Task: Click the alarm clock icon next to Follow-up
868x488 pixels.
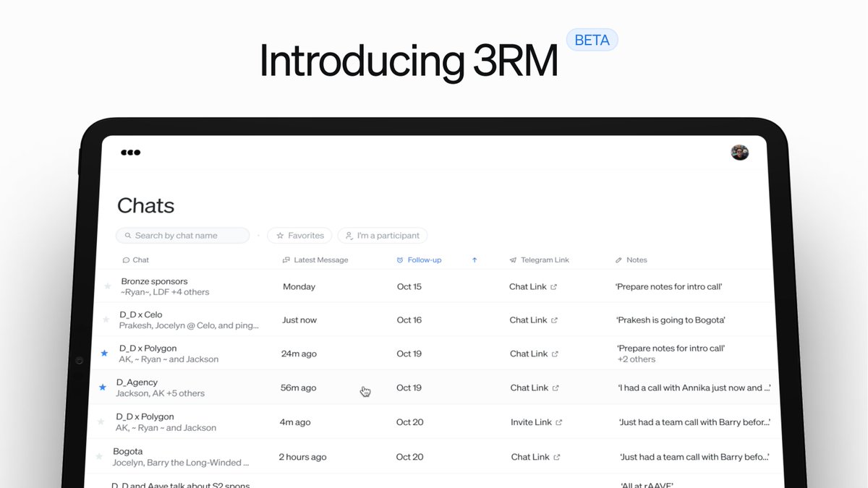Action: pos(401,260)
